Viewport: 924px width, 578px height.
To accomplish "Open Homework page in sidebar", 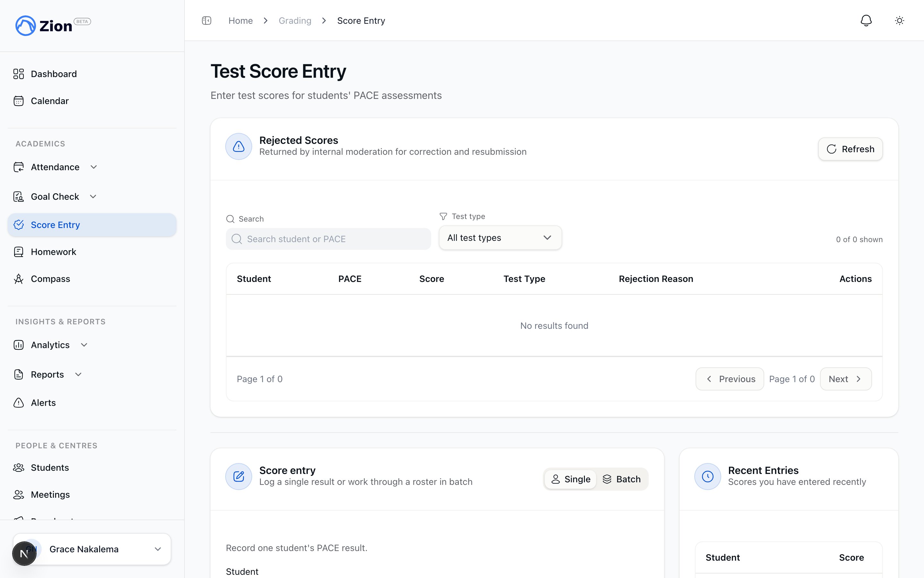I will [x=92, y=252].
